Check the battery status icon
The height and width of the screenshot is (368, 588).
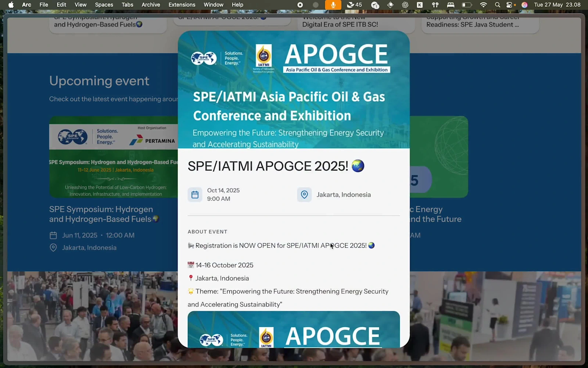tap(467, 5)
